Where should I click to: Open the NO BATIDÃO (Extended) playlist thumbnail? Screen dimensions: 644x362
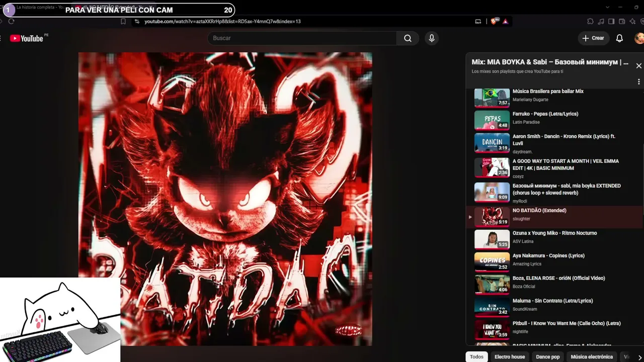492,217
